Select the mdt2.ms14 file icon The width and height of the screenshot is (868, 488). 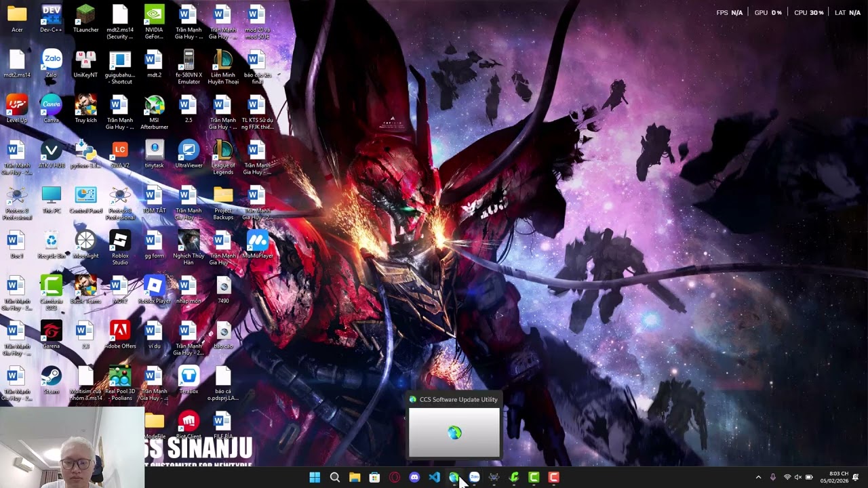(x=17, y=64)
